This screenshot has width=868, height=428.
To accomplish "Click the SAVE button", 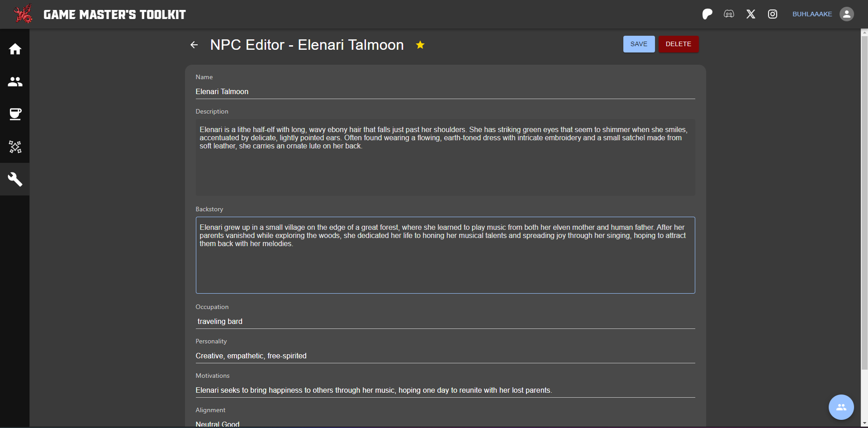I will [639, 44].
